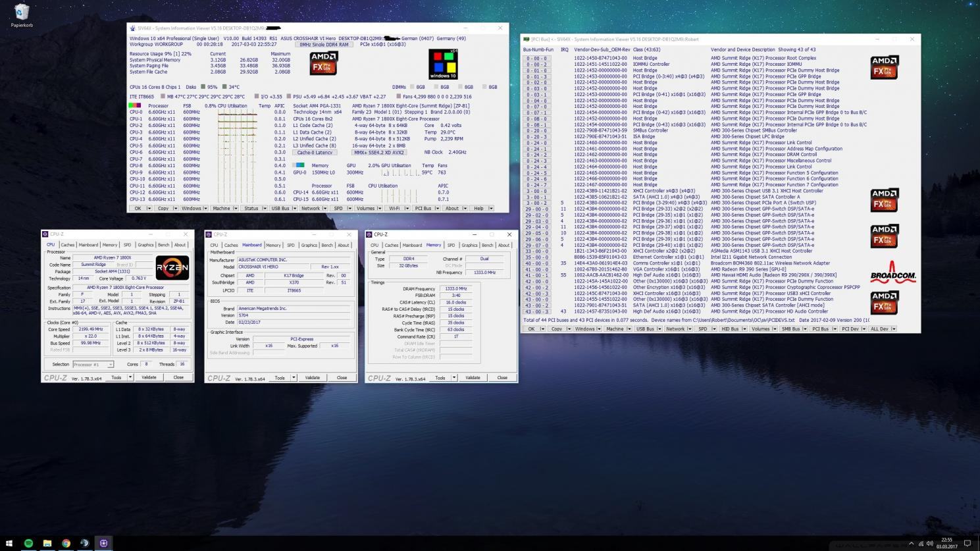Open SPD tab in CPU-Z Mainboard window
This screenshot has height=551, width=980.
(x=291, y=245)
